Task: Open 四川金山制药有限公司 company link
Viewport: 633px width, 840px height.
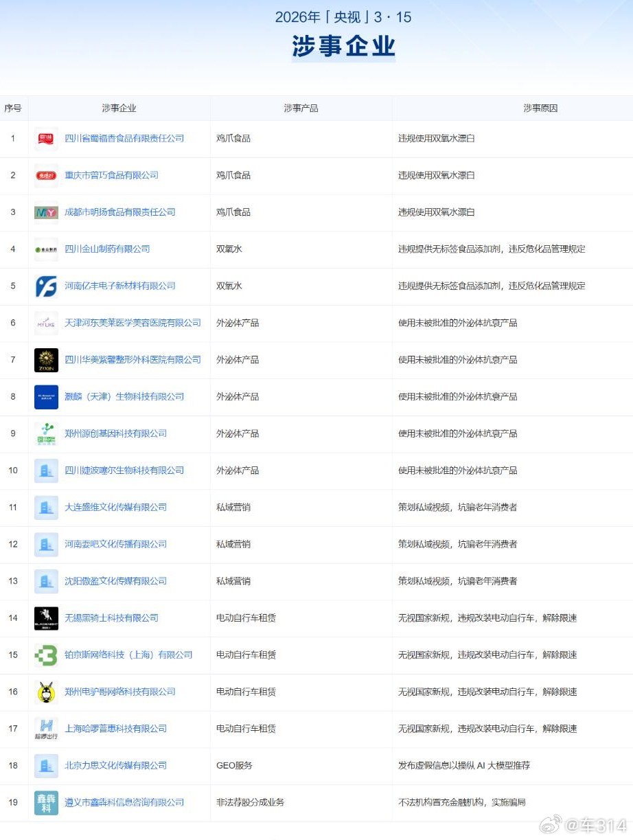Action: tap(107, 249)
